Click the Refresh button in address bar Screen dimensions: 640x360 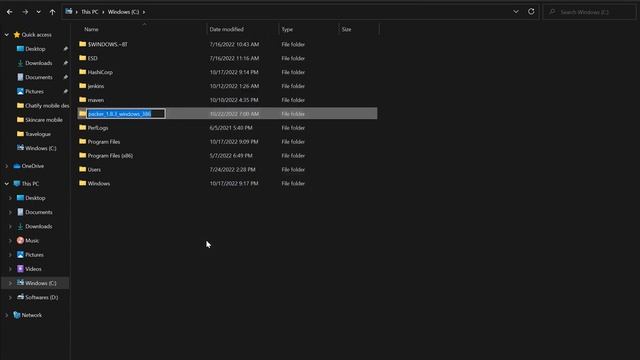point(531,12)
